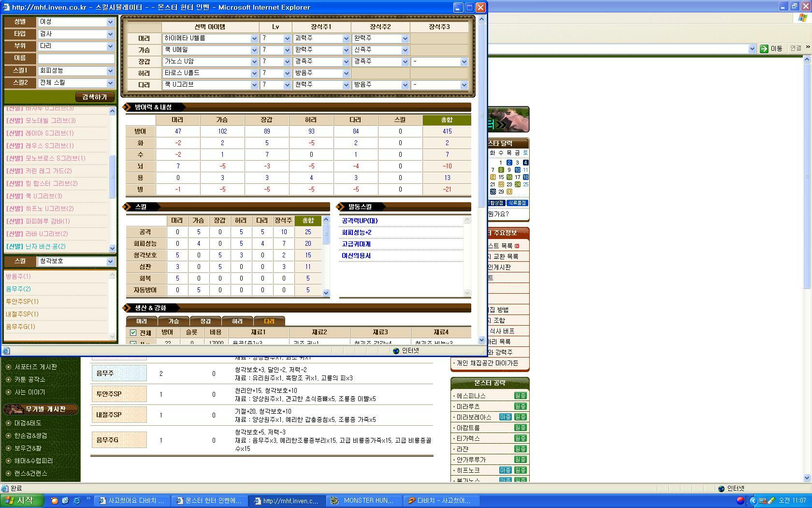Viewport: 812px width, 508px height.
Task: Click the 검색하기 search button
Action: tap(95, 97)
